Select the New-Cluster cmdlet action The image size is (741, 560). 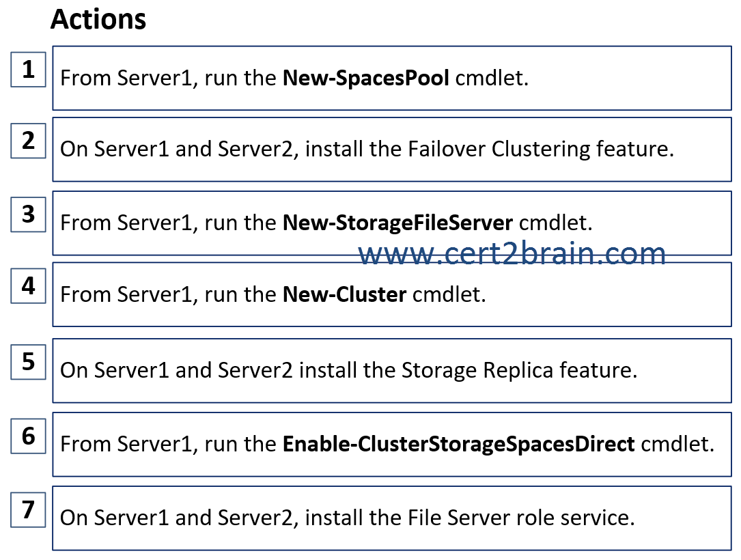click(392, 294)
